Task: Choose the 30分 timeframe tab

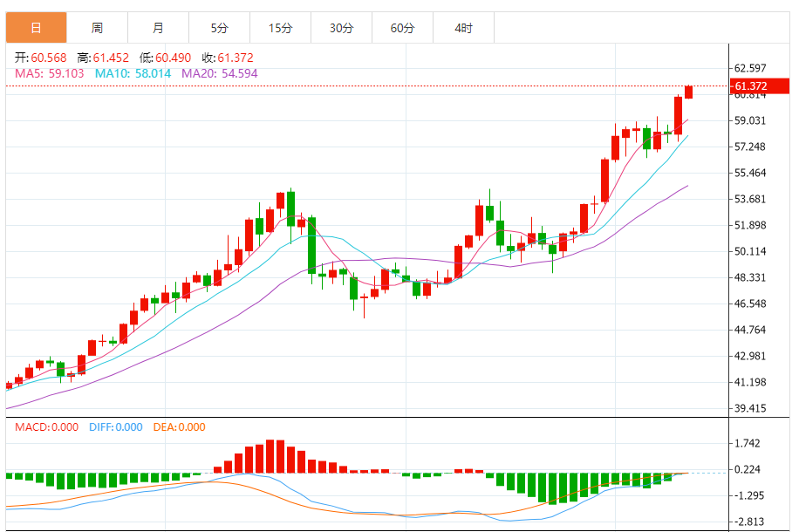Action: point(341,28)
